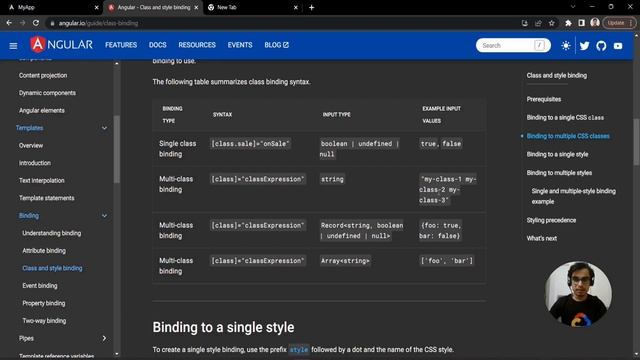The height and width of the screenshot is (360, 640).
Task: Open the browser extensions puzzle icon
Action: click(568, 23)
